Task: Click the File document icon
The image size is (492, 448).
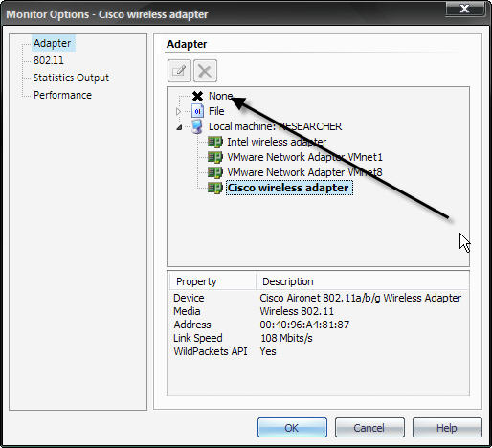Action: click(x=197, y=111)
